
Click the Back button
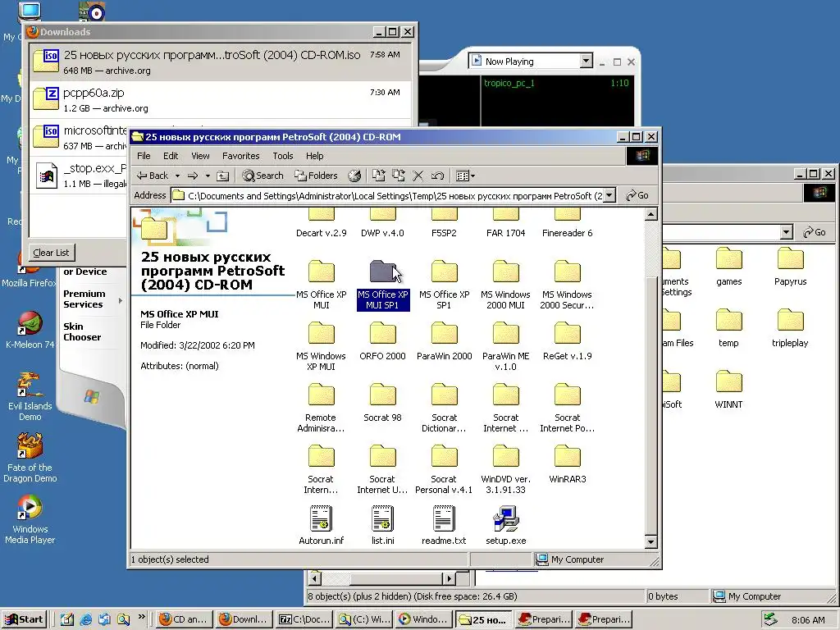[153, 176]
